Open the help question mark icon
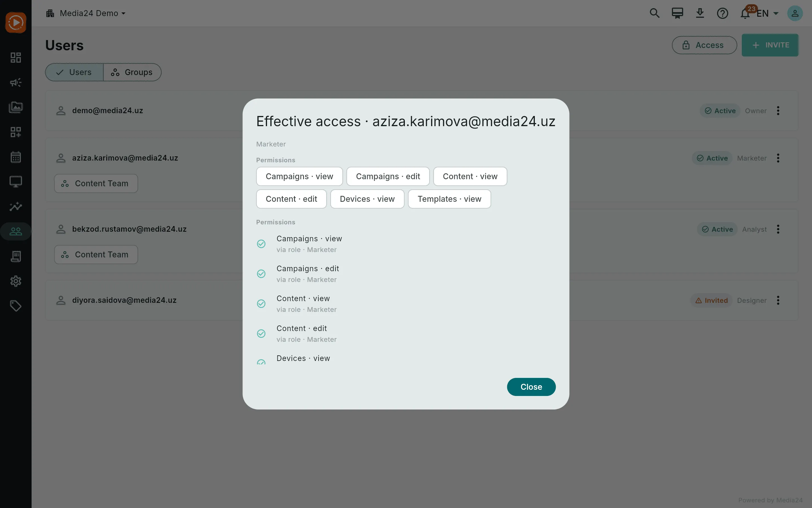This screenshot has width=812, height=508. coord(722,13)
